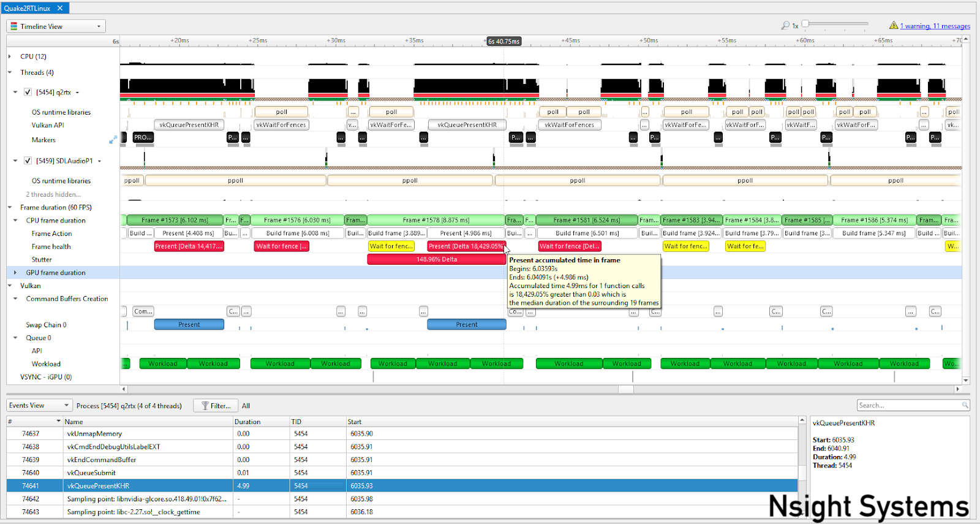Viewport: 980px width, 524px height.
Task: Select the VSYNC - iGPU (0) row
Action: pyautogui.click(x=46, y=377)
